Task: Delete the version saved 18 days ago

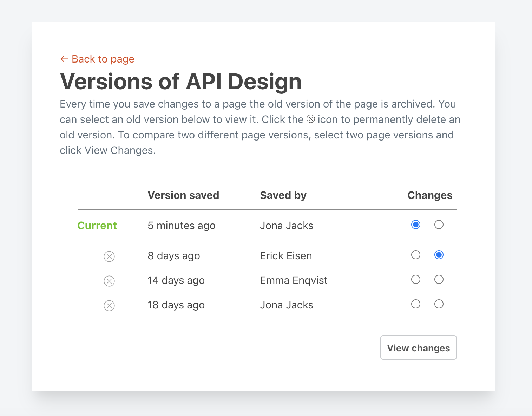Action: coord(109,306)
